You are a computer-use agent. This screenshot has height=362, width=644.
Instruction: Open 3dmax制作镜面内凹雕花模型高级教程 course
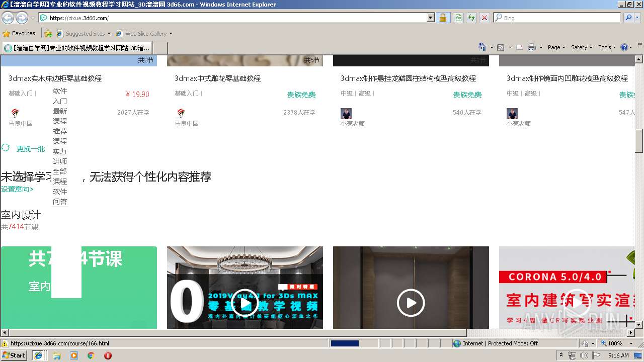(x=567, y=78)
